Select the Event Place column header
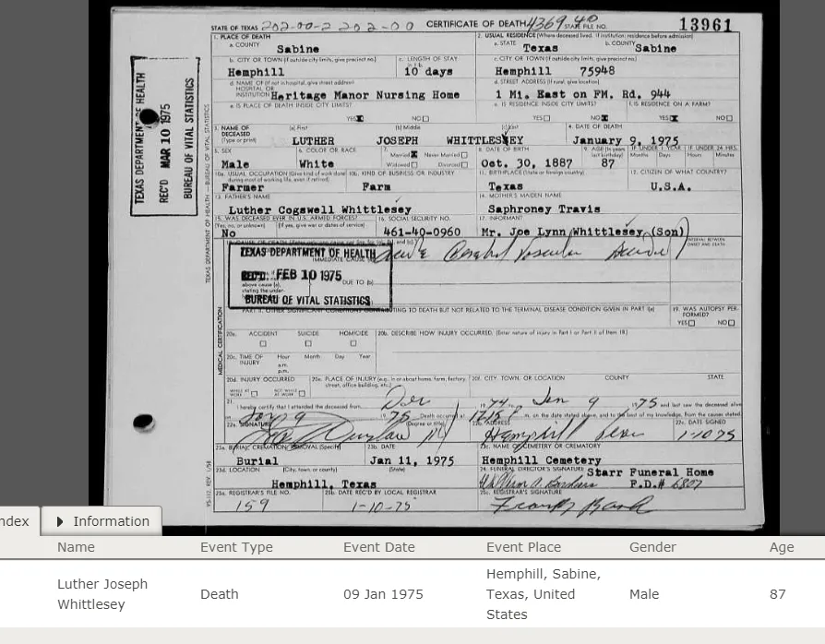The image size is (825, 644). click(x=523, y=547)
